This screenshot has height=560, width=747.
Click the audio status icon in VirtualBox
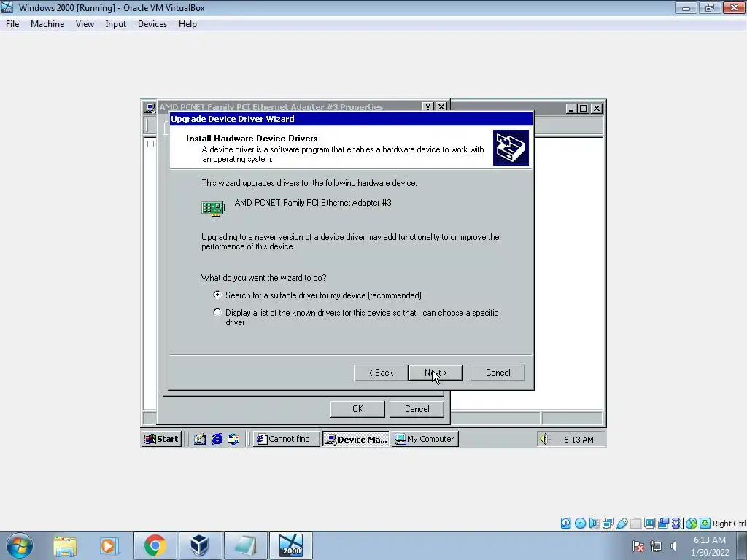[x=594, y=524]
